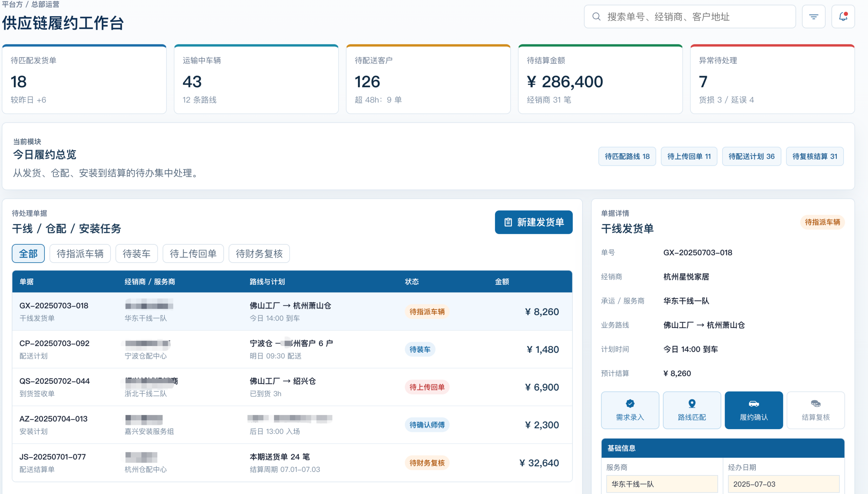Click the 路线匹配 location pin icon
This screenshot has height=494, width=868.
coord(692,403)
